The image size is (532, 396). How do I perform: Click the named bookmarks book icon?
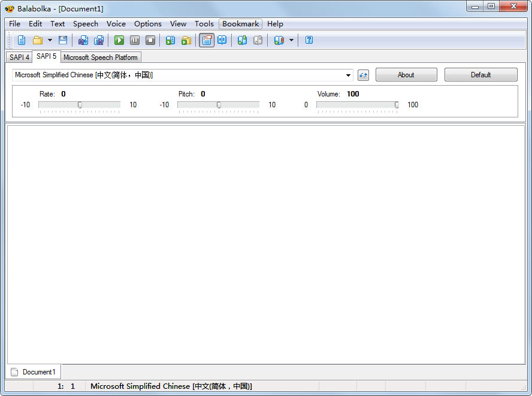[x=279, y=40]
